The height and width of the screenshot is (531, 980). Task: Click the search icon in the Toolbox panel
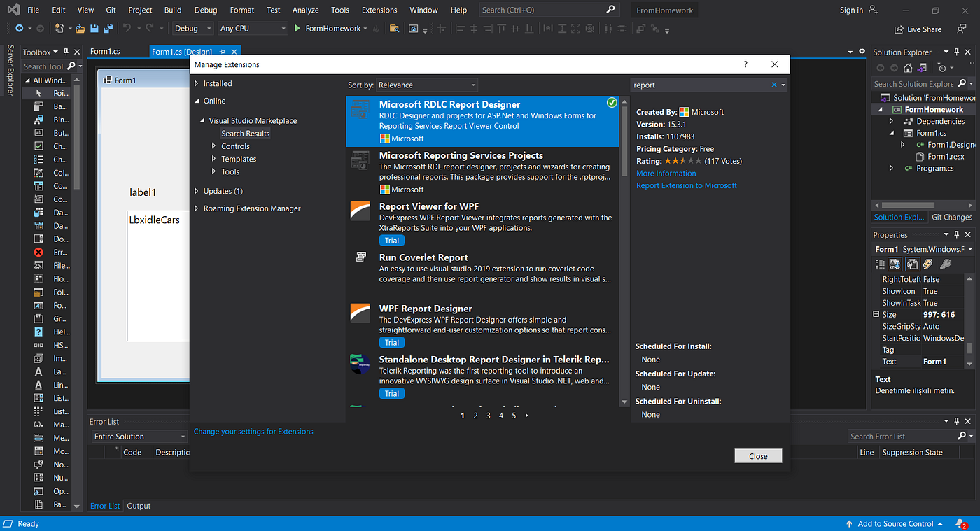(x=69, y=66)
